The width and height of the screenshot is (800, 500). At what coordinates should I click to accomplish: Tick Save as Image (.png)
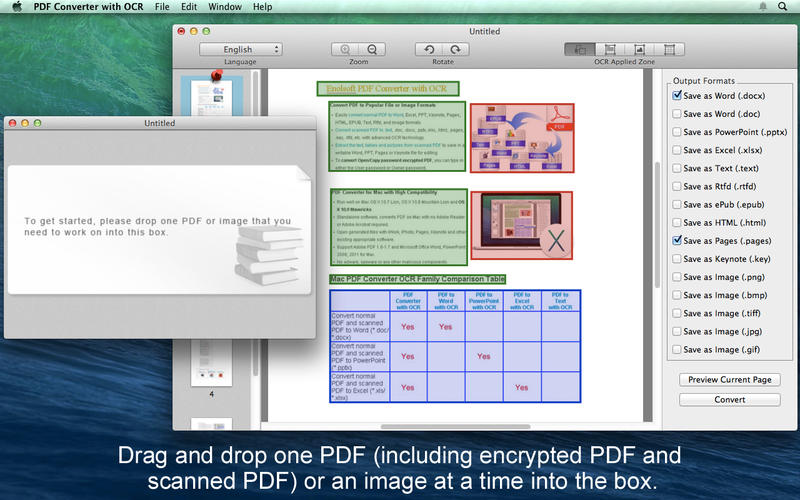point(677,277)
